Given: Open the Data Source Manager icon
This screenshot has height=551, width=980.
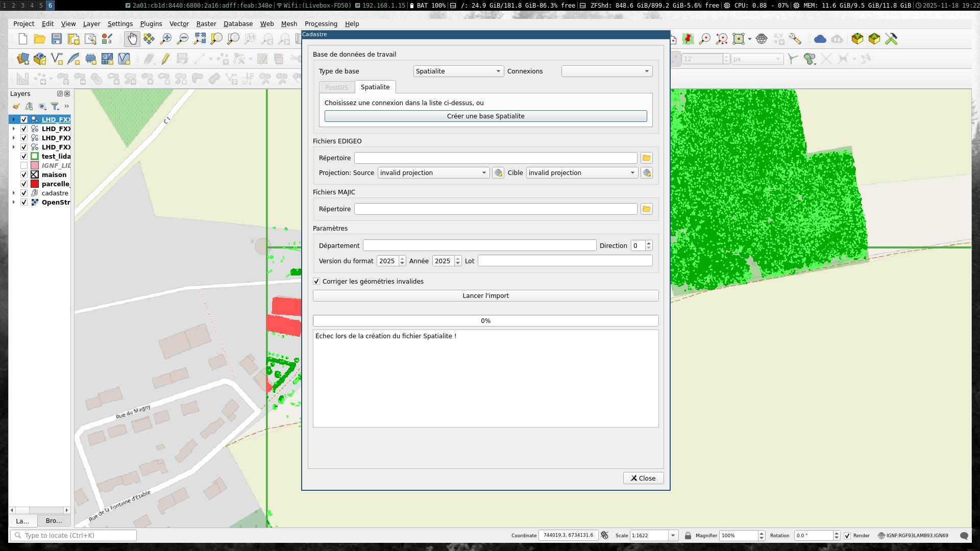Looking at the screenshot, I should [23, 59].
